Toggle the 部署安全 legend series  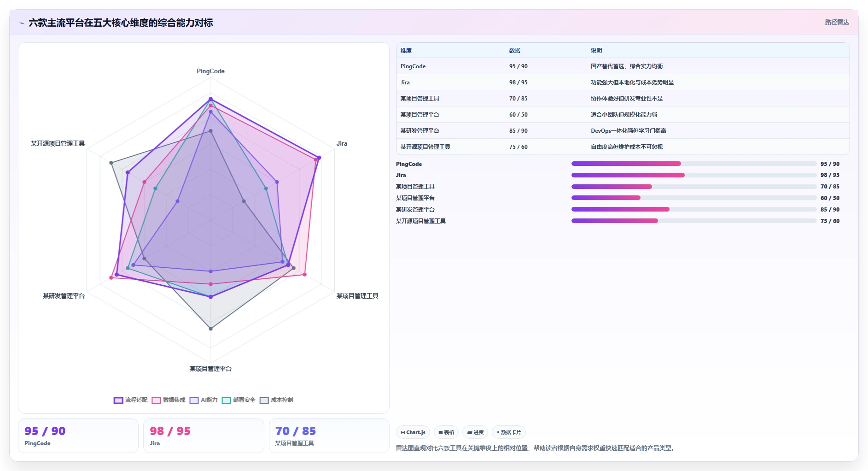tap(239, 400)
